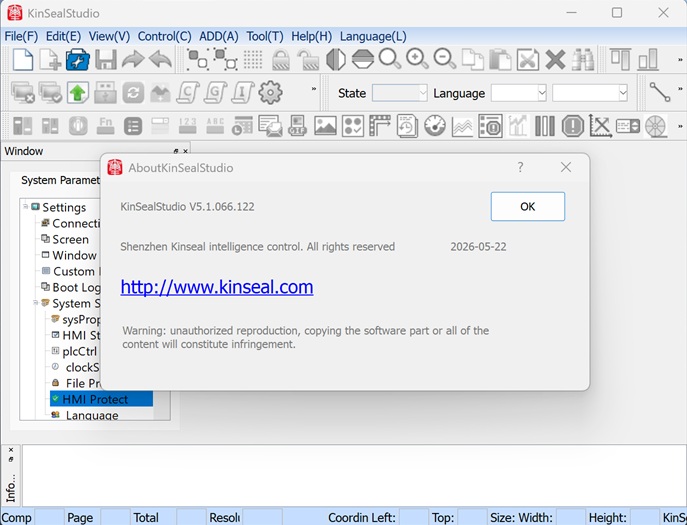The image size is (687, 525).
Task: Create a new project with blank page icon
Action: (23, 60)
